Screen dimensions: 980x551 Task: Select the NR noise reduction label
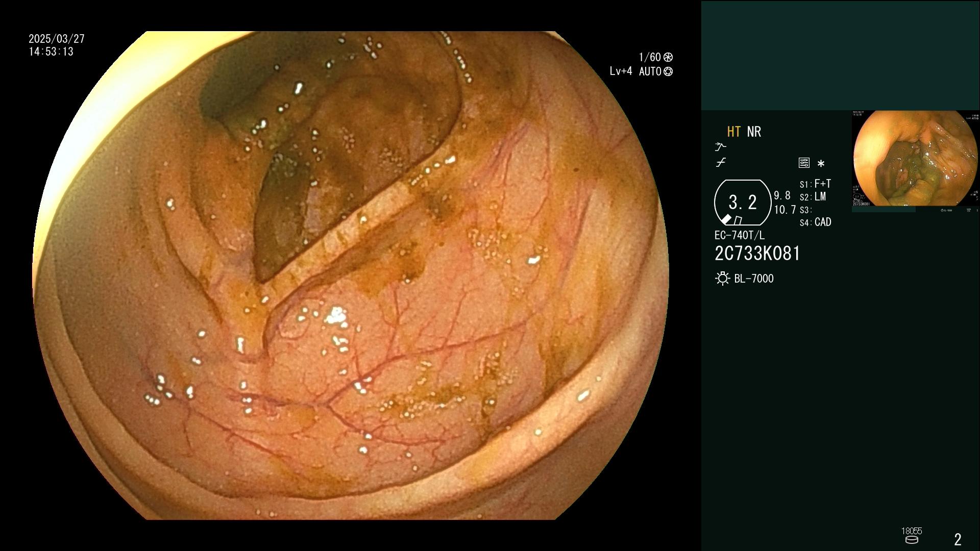point(754,132)
